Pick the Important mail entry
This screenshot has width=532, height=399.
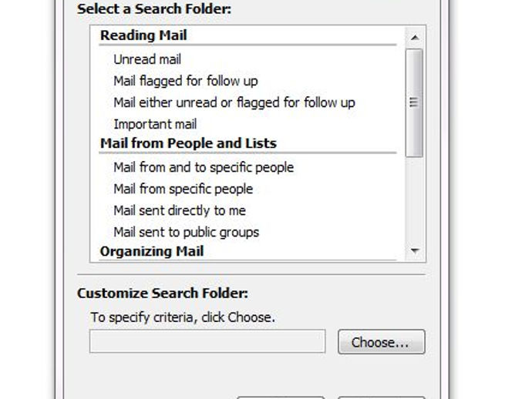pyautogui.click(x=155, y=125)
